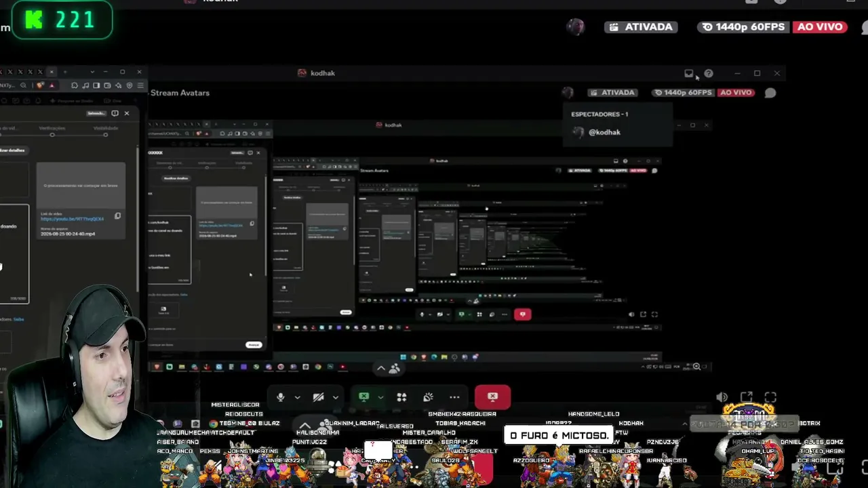Click the zoom magnifier on nested stream
This screenshot has width=868, height=488.
coord(696,367)
